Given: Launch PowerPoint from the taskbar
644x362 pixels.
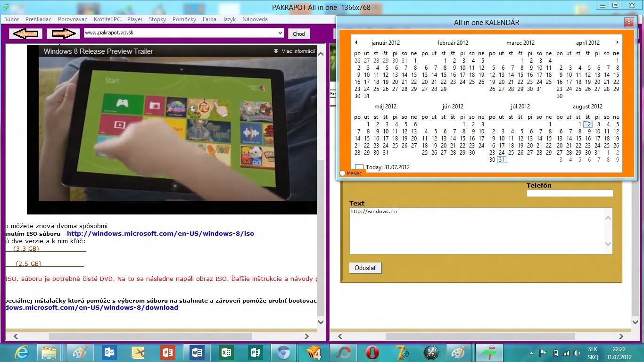Looking at the screenshot, I should 167,353.
